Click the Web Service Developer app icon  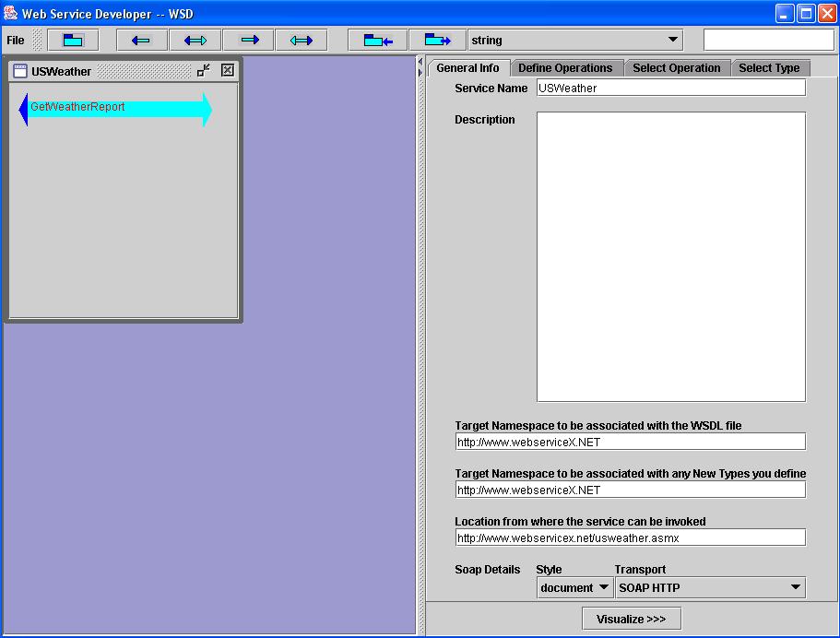[x=10, y=14]
